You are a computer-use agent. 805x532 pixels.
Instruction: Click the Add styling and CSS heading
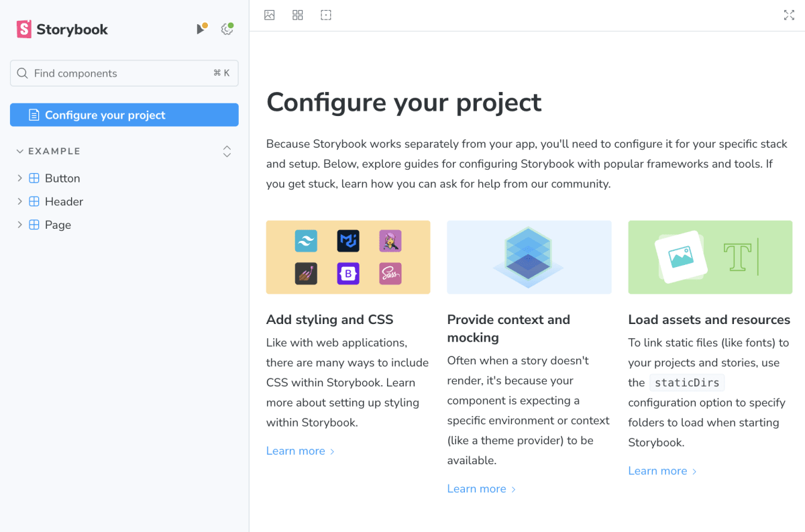(330, 319)
